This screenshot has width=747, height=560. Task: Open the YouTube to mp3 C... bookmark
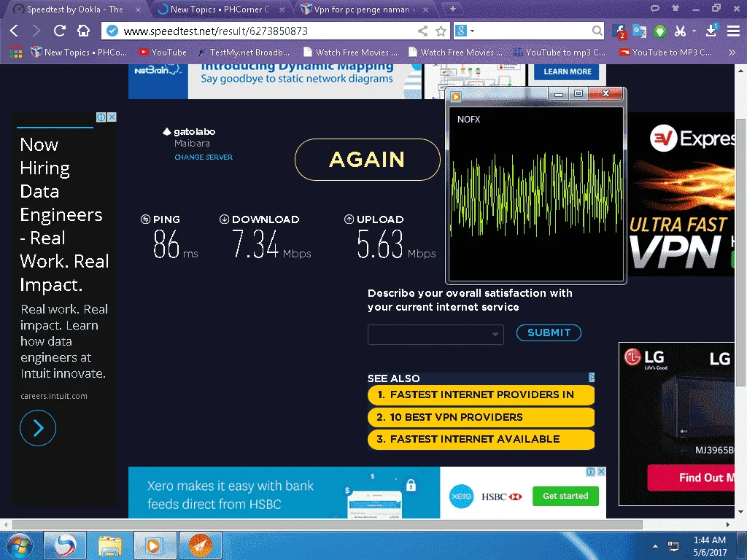coord(560,52)
